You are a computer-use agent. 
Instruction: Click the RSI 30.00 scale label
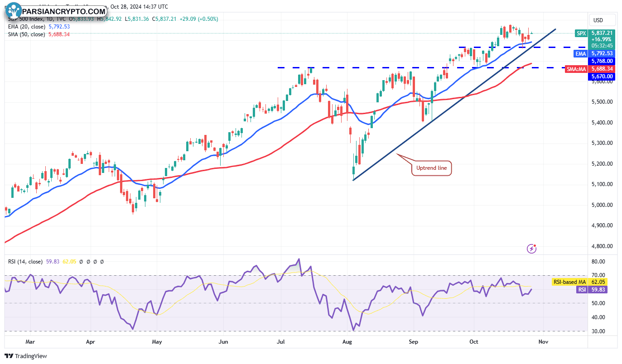(598, 331)
